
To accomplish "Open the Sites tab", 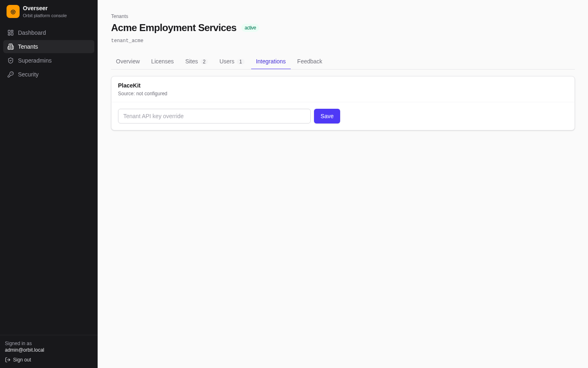I will (196, 61).
